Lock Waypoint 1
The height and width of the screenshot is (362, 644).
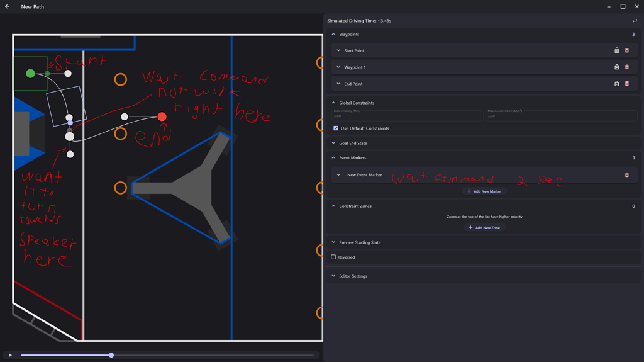coord(616,67)
